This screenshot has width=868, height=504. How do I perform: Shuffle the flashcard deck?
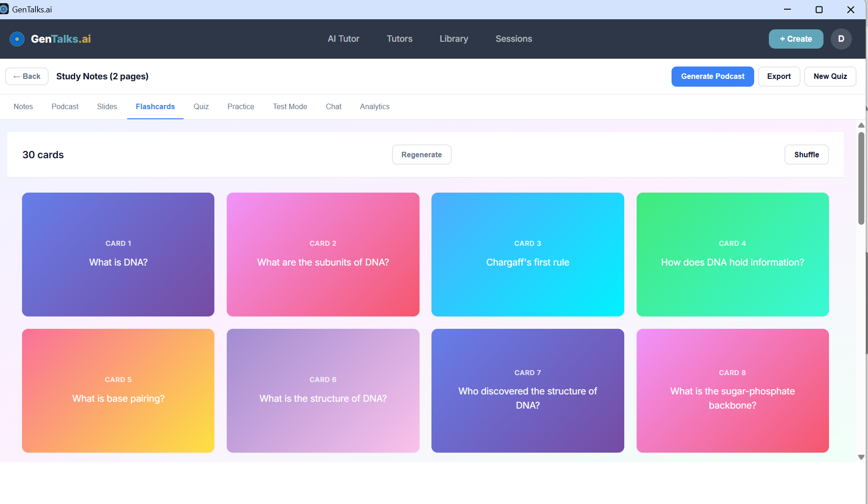coord(806,155)
